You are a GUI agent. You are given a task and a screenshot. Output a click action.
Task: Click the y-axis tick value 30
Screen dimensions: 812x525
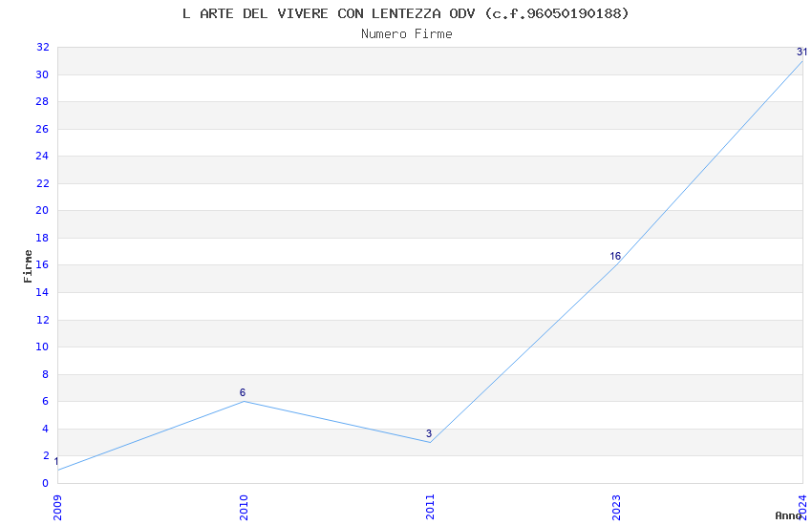click(42, 74)
